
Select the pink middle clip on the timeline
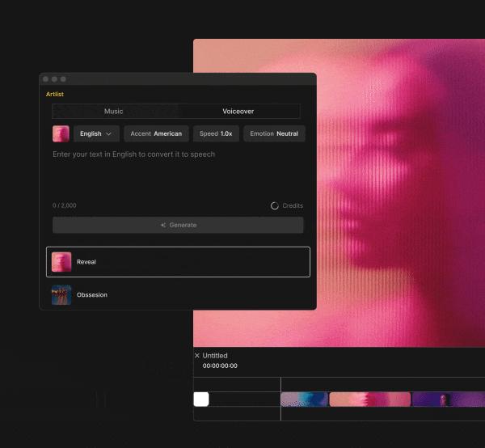click(369, 399)
